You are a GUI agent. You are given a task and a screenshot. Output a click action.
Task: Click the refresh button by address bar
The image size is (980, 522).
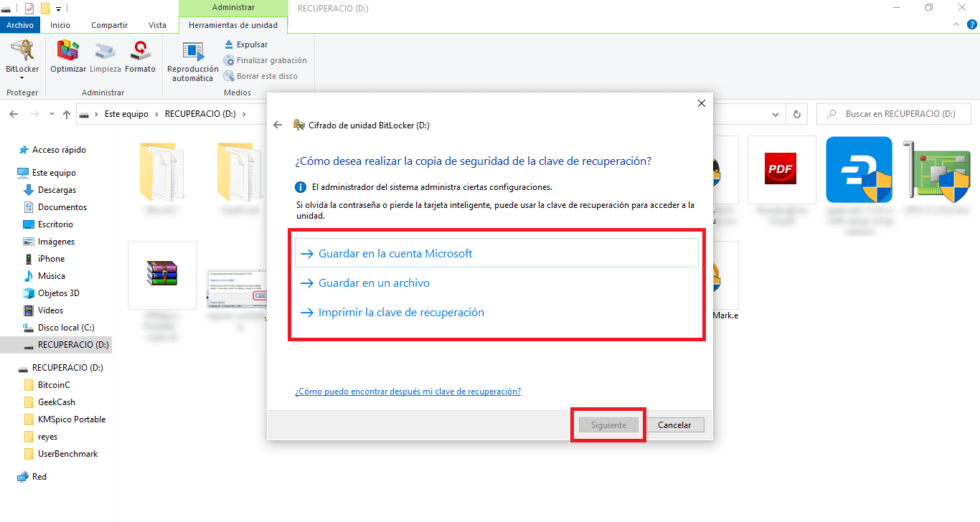[x=796, y=114]
